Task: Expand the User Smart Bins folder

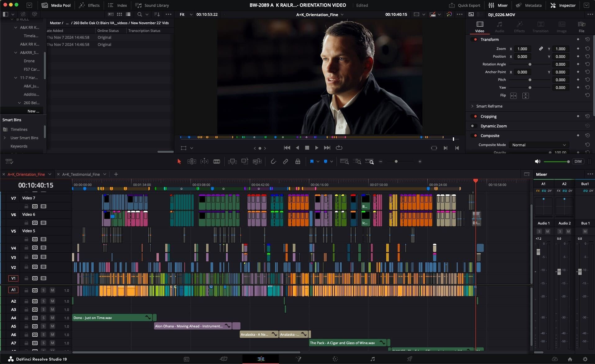Action: [5, 138]
